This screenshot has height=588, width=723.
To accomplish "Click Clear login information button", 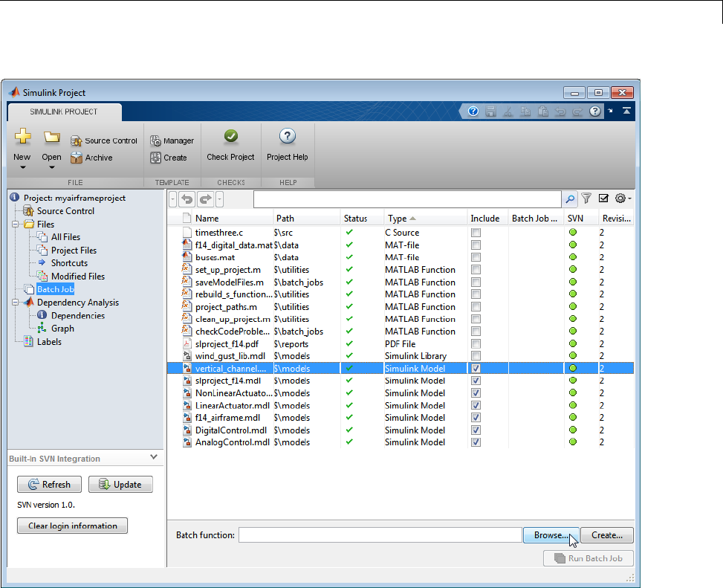I will (x=72, y=526).
